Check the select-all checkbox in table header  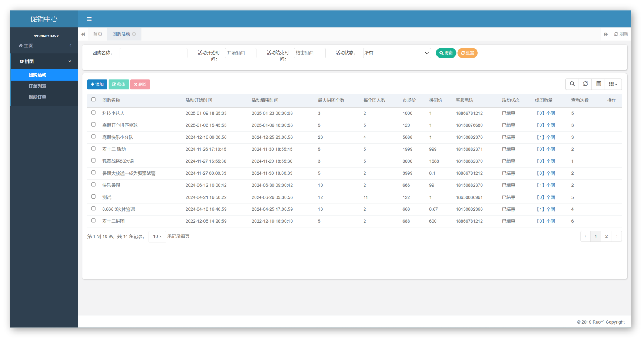(93, 99)
